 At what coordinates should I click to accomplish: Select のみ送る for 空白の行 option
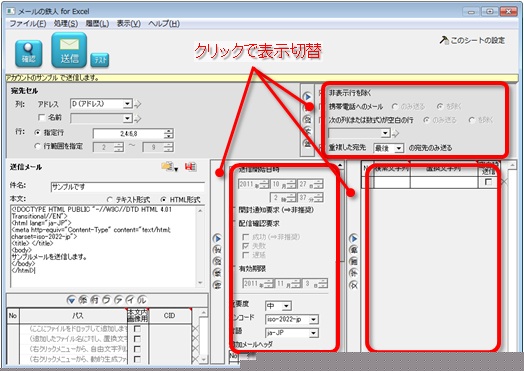[426, 120]
